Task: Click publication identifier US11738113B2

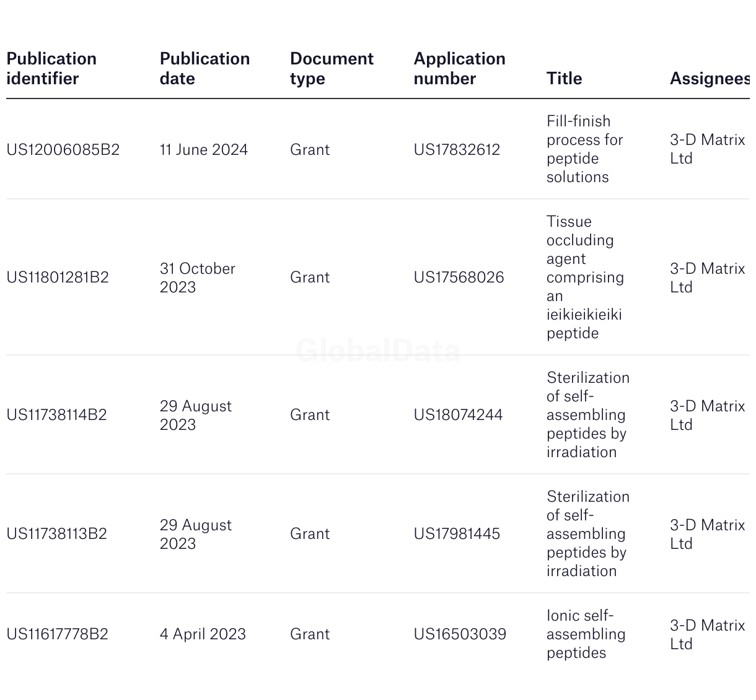Action: coord(57,534)
